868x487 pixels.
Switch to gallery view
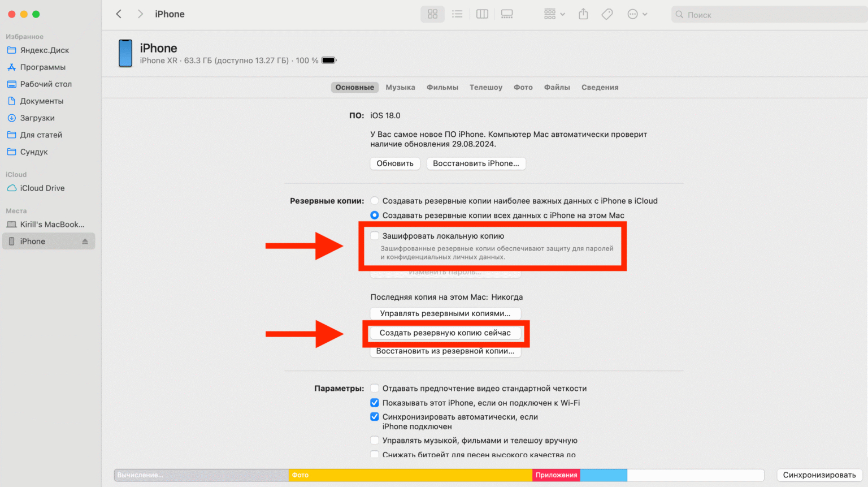click(507, 14)
